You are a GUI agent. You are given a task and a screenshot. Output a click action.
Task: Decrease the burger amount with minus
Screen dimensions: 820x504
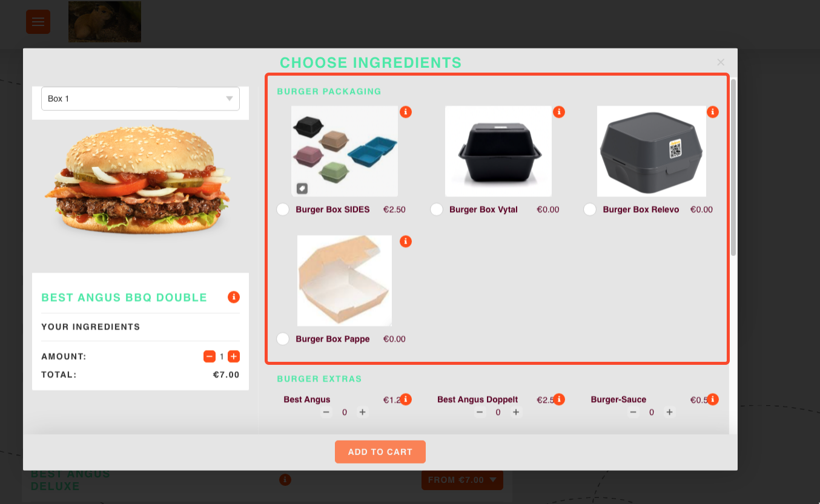[x=210, y=356]
